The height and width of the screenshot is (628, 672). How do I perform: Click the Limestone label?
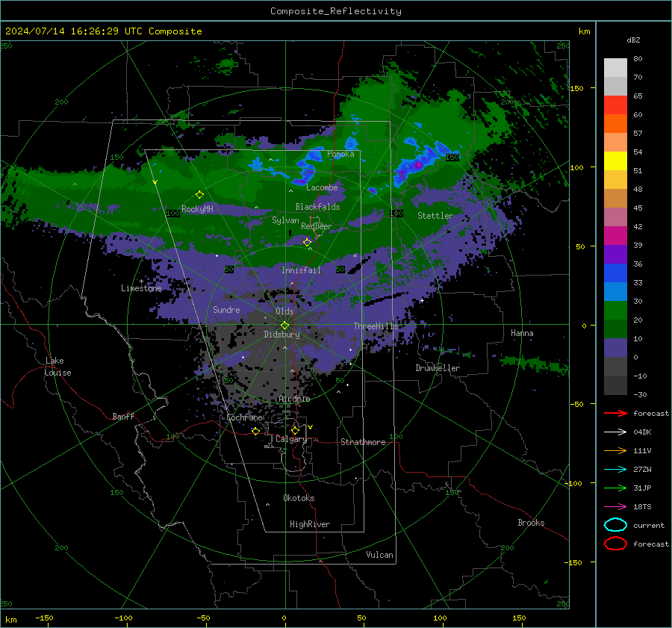(141, 288)
